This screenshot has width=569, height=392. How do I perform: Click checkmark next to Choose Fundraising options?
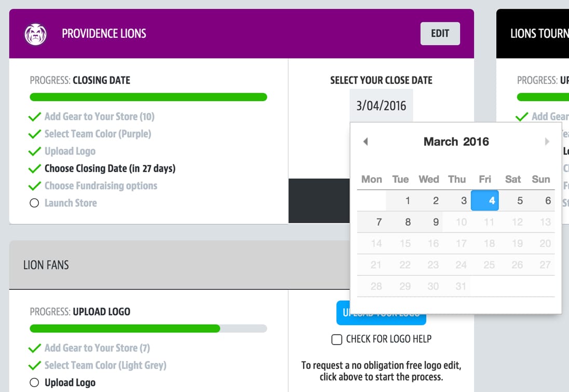[34, 186]
